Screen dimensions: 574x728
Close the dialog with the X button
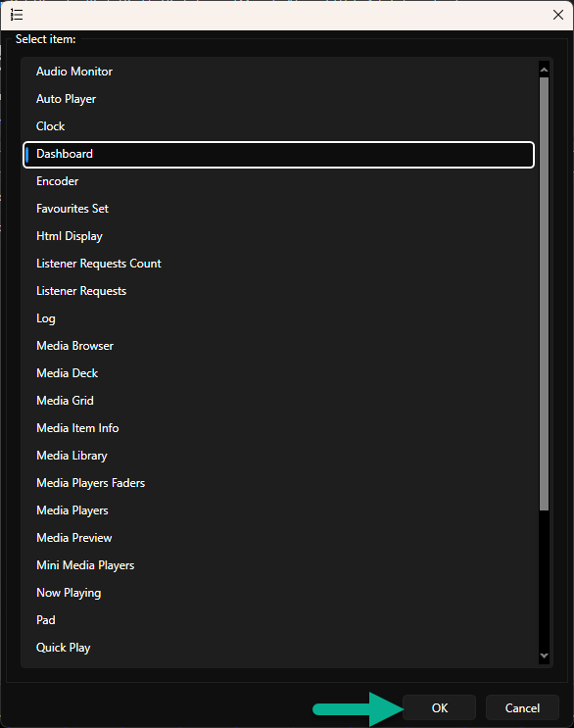(x=557, y=15)
